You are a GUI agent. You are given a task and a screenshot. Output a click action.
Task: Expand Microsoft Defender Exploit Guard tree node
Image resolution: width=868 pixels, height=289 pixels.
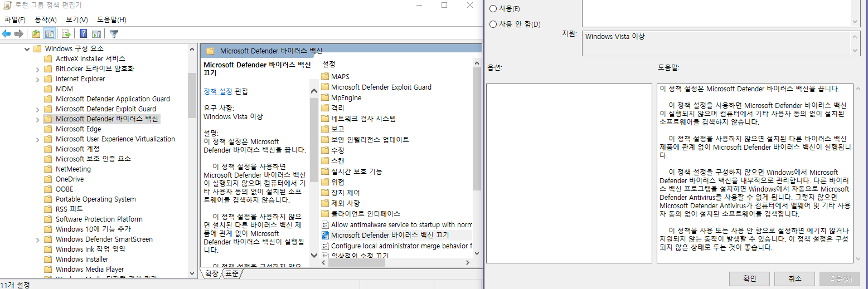click(38, 109)
